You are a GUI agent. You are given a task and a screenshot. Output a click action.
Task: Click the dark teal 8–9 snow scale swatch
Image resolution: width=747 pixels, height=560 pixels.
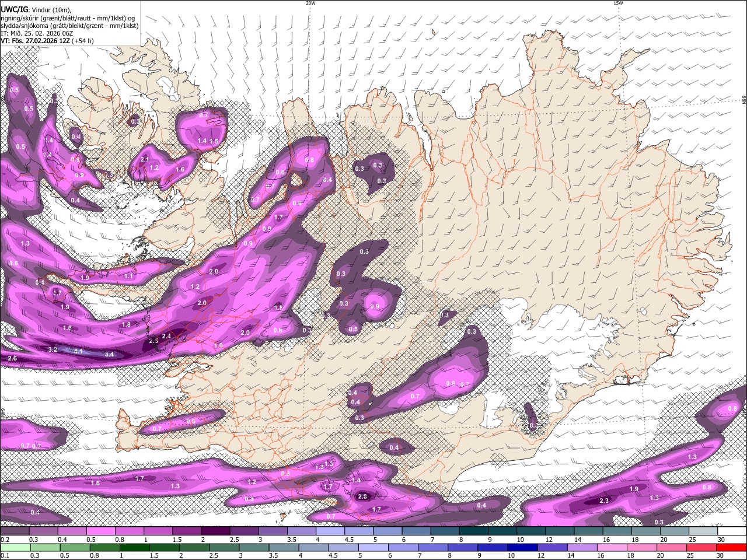(473, 531)
